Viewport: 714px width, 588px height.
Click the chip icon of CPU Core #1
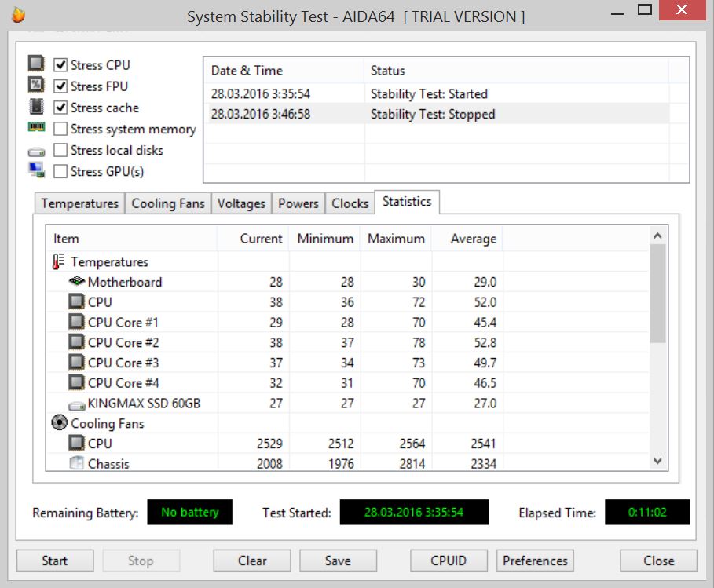[x=76, y=322]
